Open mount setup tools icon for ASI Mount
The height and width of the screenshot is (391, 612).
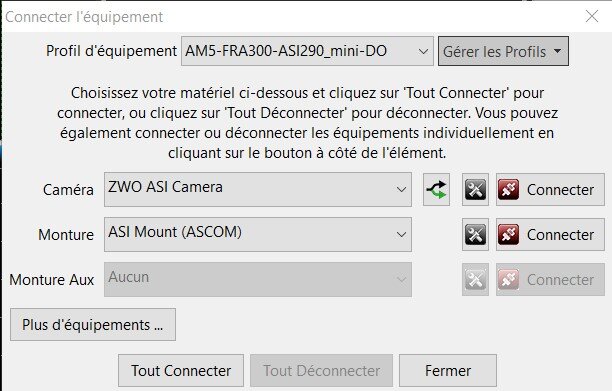click(x=475, y=235)
